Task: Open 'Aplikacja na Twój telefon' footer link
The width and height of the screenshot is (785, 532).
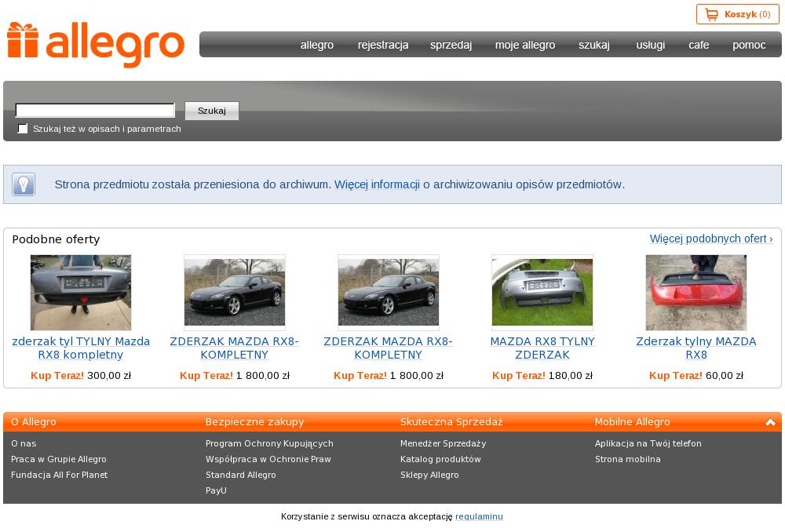Action: [648, 443]
